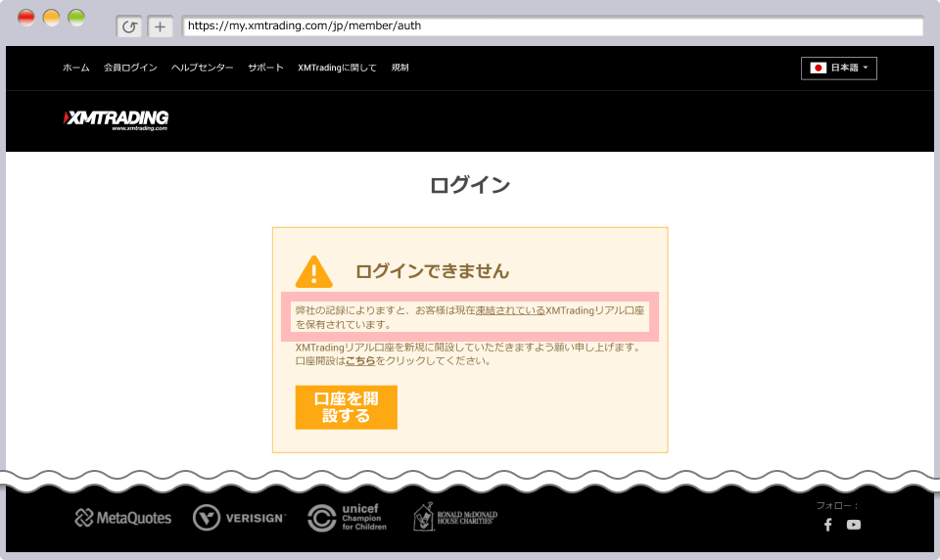Click the MetaQuotes footer logo
This screenshot has height=560, width=940.
123,518
